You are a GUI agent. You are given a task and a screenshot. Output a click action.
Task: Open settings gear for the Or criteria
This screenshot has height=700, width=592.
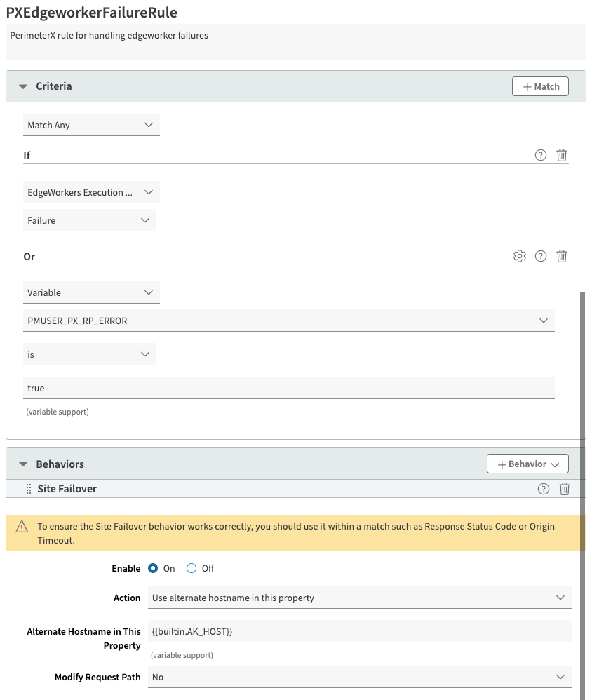pyautogui.click(x=520, y=257)
